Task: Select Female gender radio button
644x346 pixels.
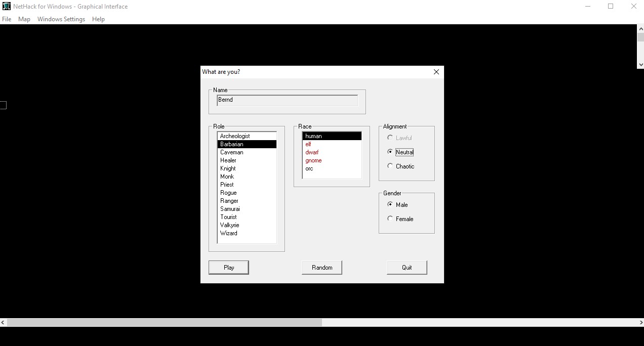Action: pos(390,219)
